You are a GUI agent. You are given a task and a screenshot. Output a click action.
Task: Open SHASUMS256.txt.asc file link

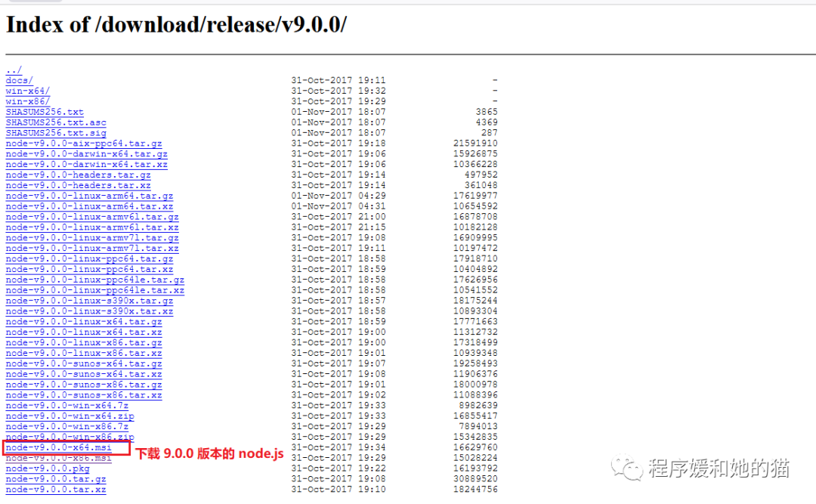[56, 122]
